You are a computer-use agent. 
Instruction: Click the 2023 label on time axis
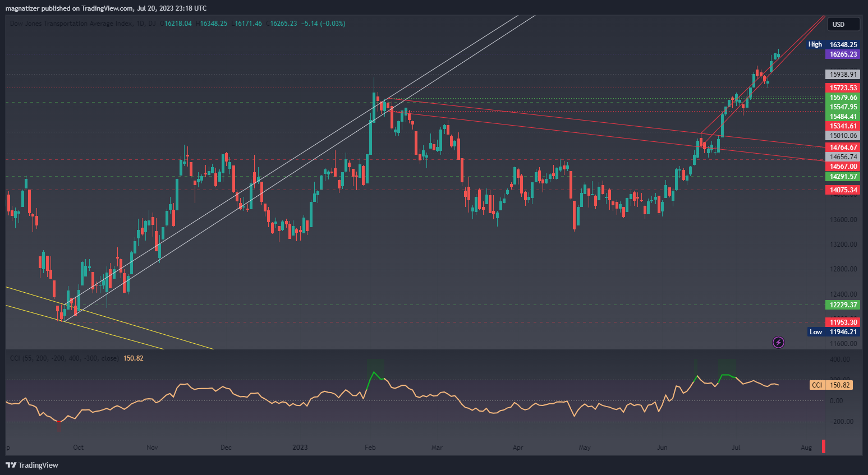[300, 448]
